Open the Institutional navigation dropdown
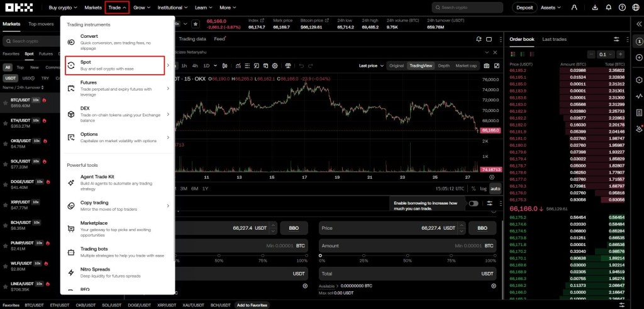 172,8
